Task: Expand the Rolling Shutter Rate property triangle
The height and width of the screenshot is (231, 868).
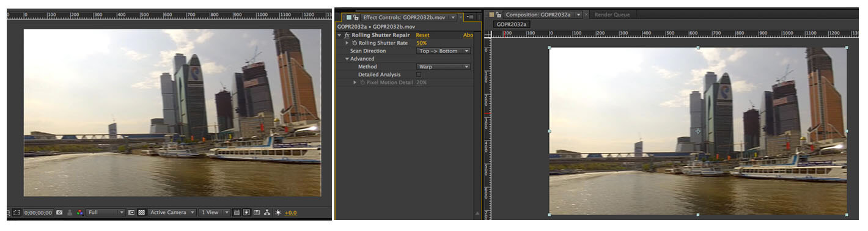Action: tap(347, 43)
